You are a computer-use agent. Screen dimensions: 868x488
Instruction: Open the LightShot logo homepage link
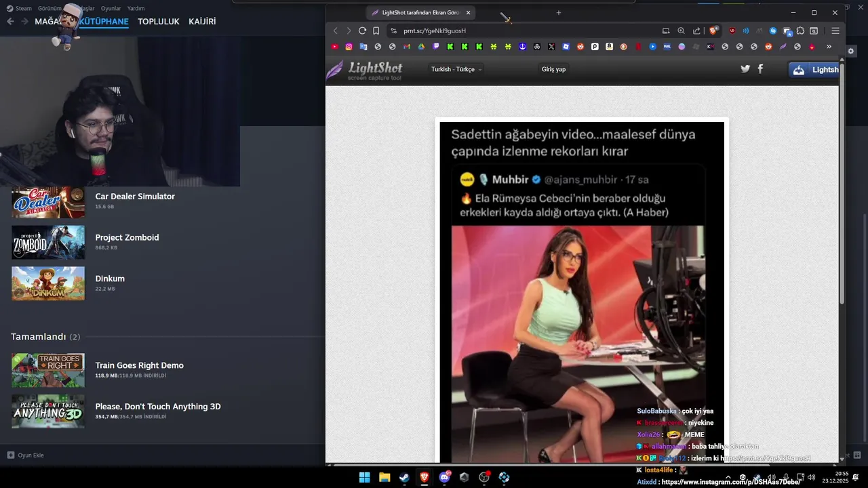point(365,70)
